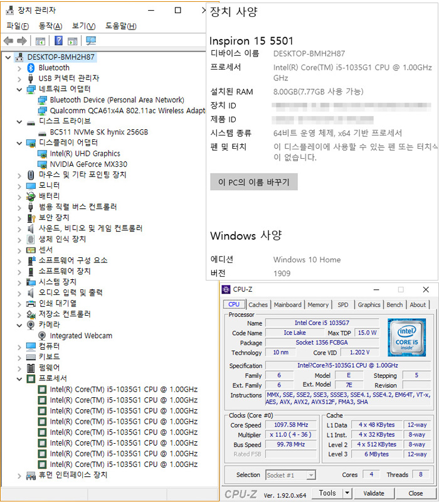Select the 네트워크 어댑터 category icon
The height and width of the screenshot is (504, 439).
(31, 89)
